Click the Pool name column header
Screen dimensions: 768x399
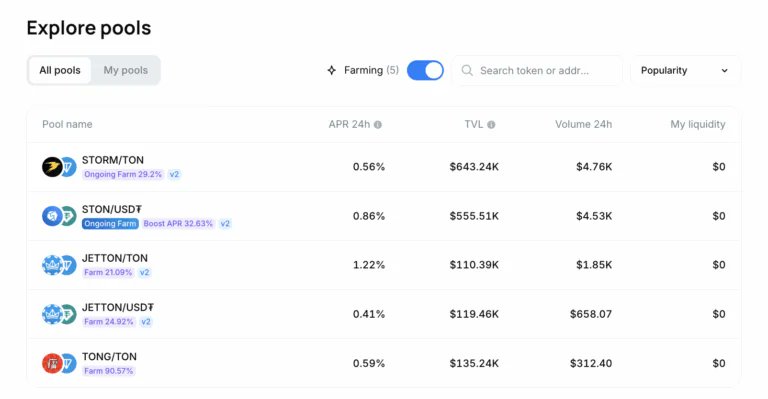pyautogui.click(x=67, y=124)
